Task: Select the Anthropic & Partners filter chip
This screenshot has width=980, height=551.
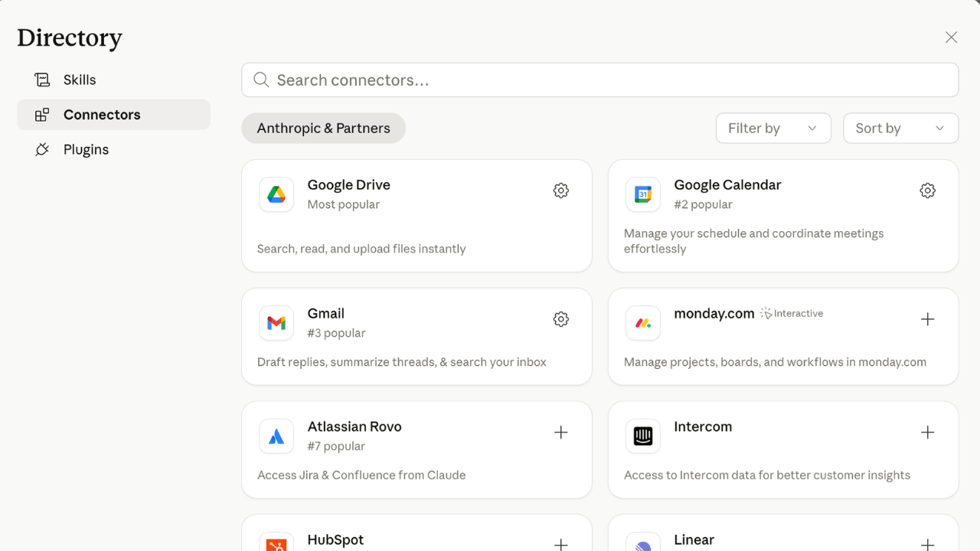Action: [323, 128]
